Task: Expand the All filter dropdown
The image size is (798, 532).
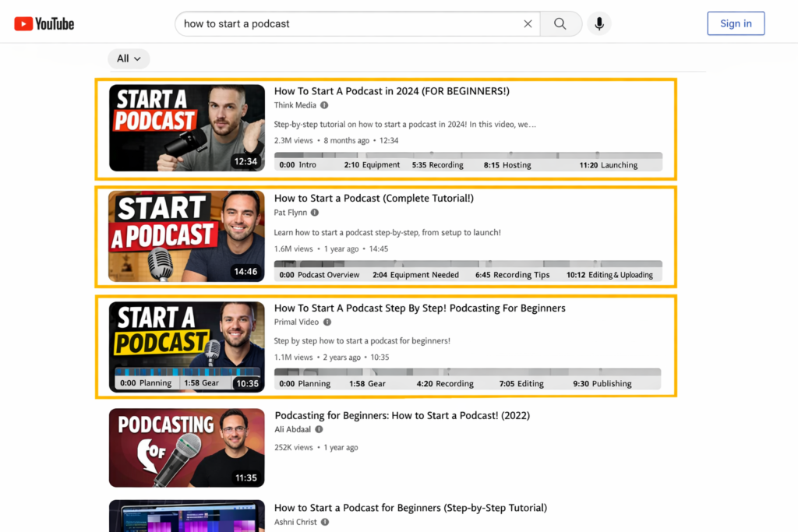Action: coord(129,58)
